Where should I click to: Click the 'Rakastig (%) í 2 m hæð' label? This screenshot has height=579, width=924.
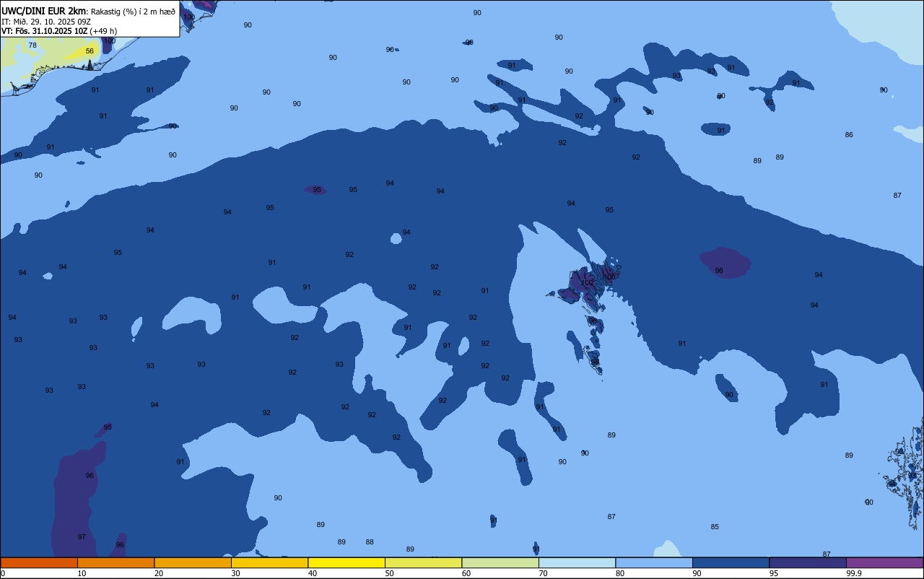(133, 12)
